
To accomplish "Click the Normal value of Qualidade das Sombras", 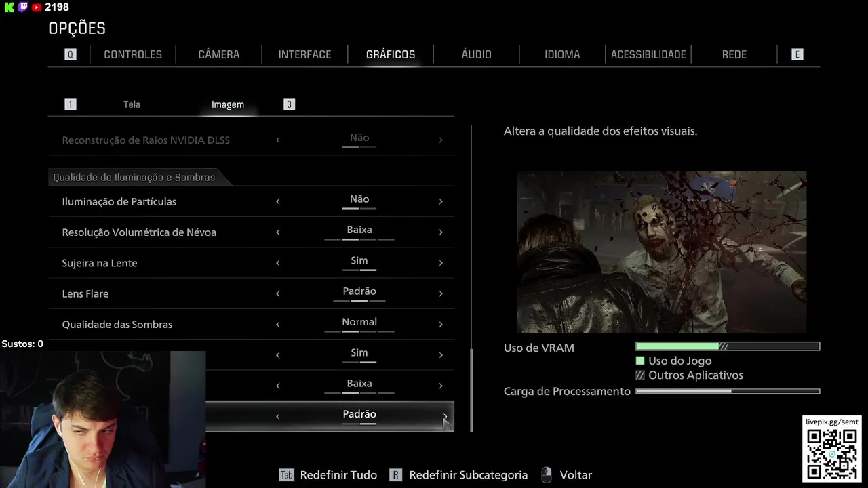I will (x=359, y=322).
